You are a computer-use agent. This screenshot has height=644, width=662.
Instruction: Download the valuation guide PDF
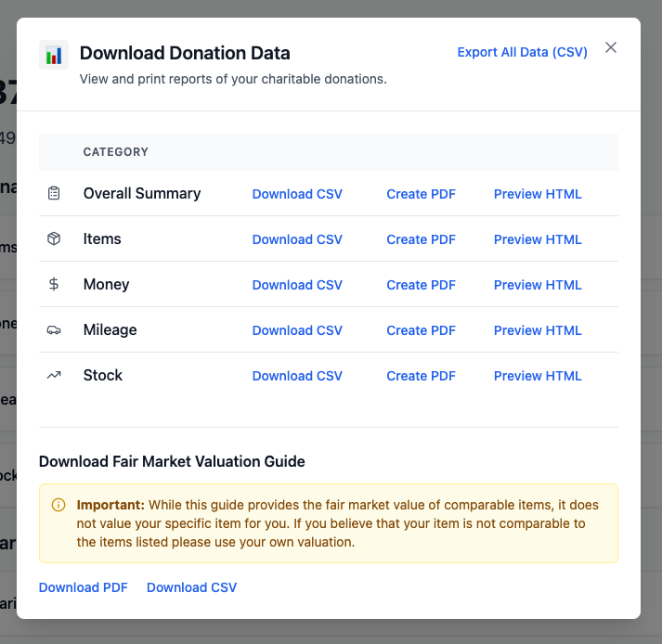tap(84, 587)
